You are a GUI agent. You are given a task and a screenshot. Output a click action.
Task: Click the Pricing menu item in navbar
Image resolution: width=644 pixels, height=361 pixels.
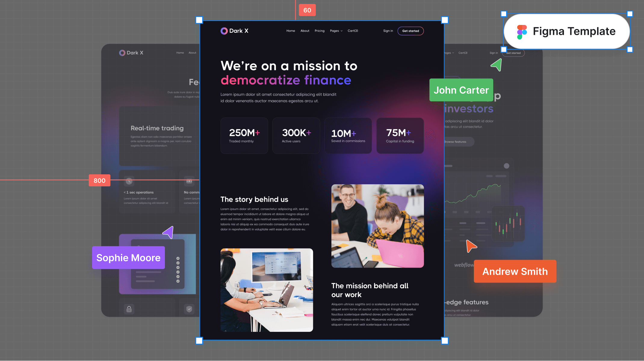(319, 30)
